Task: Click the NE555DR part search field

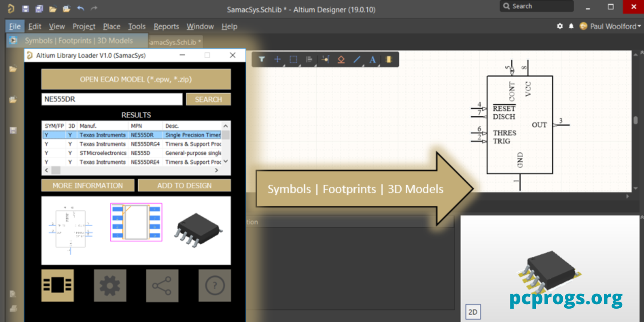Action: point(112,99)
